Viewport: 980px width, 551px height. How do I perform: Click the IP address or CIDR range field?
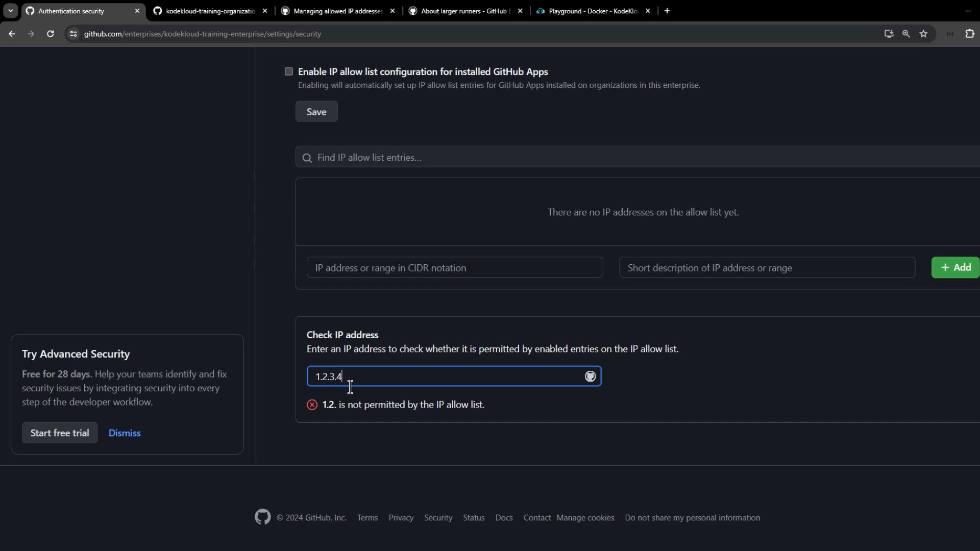point(454,267)
